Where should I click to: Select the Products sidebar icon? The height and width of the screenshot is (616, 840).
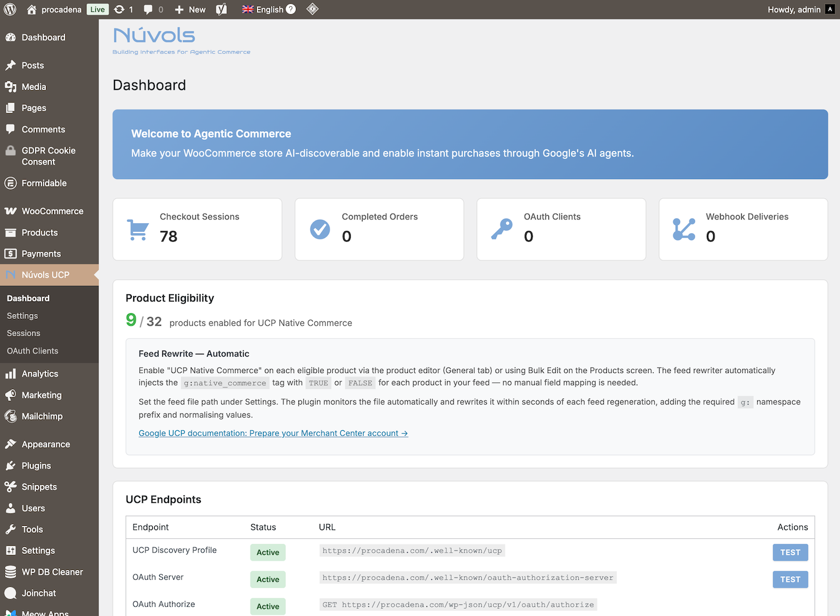[11, 232]
